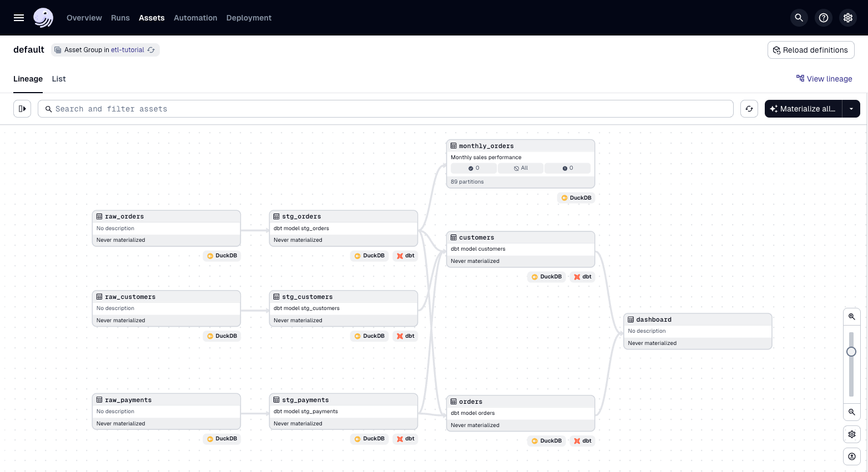The image size is (868, 472).
Task: Zoom in on the lineage graph
Action: [852, 317]
